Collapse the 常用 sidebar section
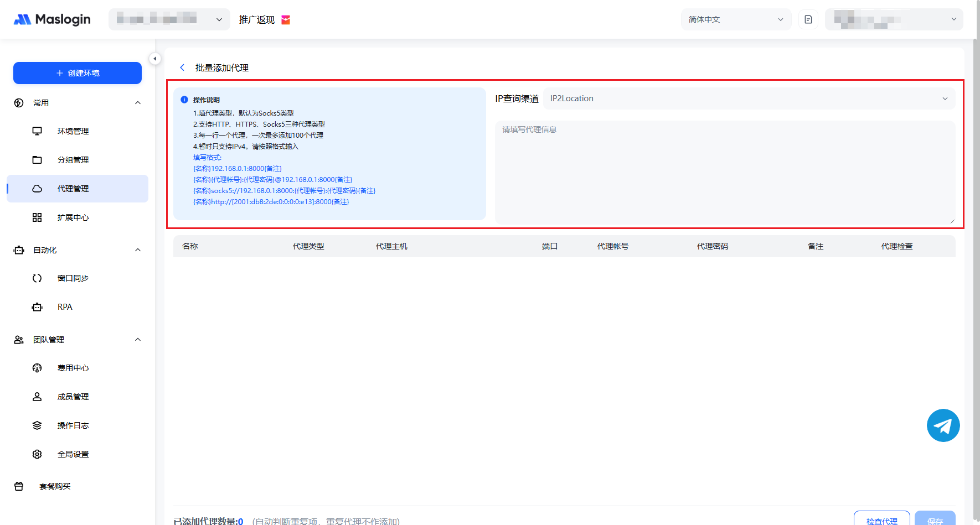 (138, 103)
